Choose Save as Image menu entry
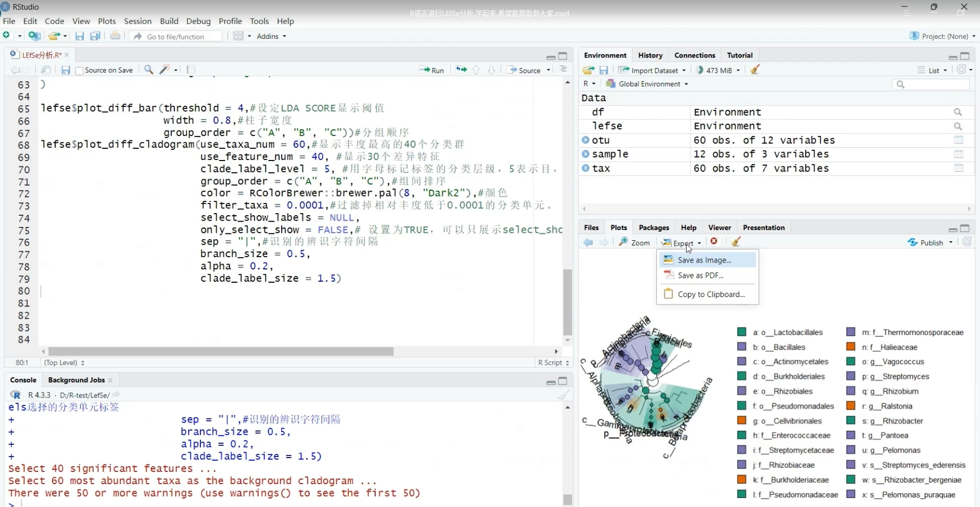 [x=707, y=260]
